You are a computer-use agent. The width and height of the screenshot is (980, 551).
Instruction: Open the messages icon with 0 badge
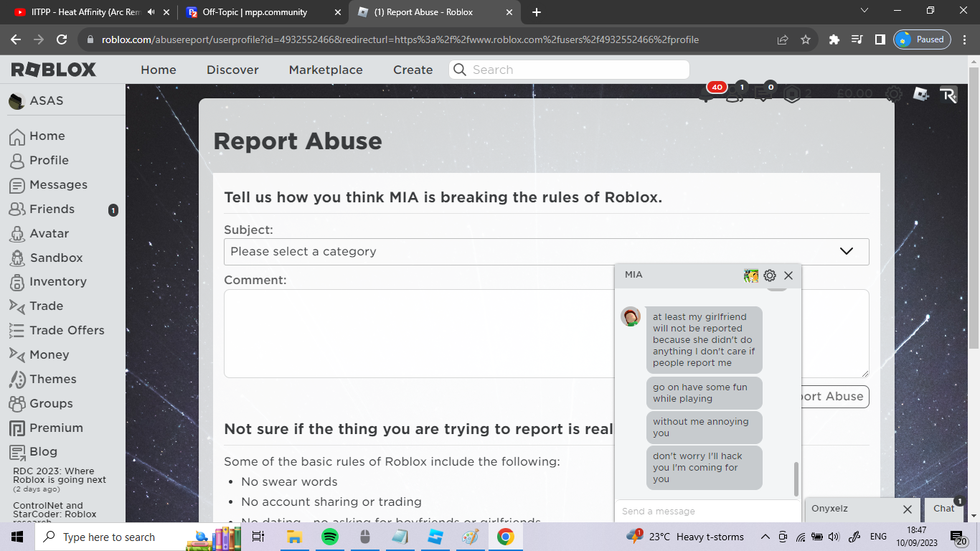point(763,94)
